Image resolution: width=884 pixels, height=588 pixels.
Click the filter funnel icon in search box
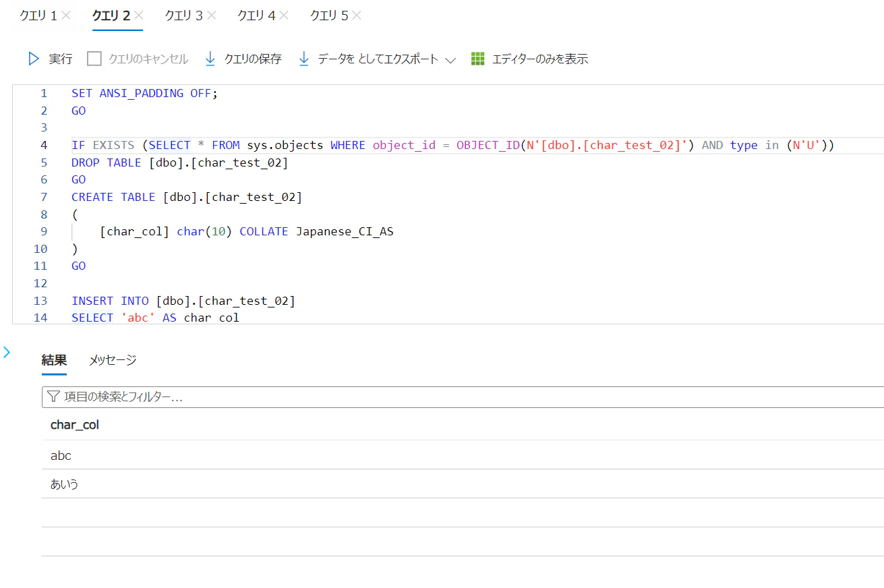(53, 397)
